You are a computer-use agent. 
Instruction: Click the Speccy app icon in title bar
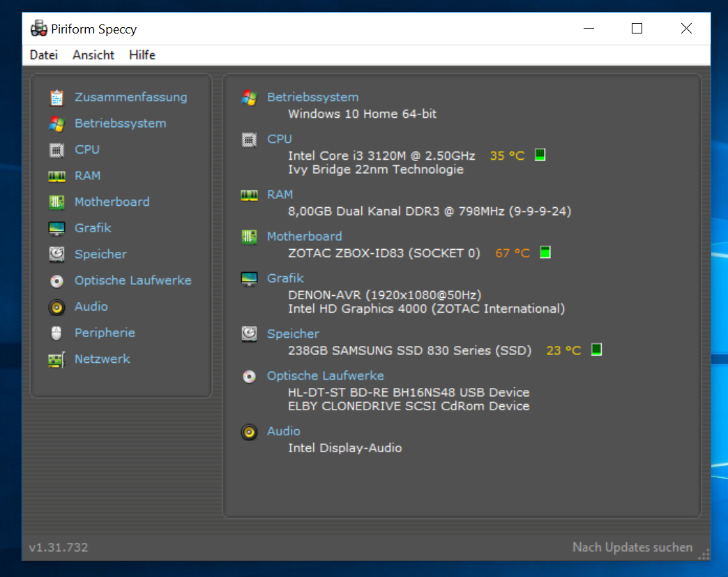click(x=39, y=29)
